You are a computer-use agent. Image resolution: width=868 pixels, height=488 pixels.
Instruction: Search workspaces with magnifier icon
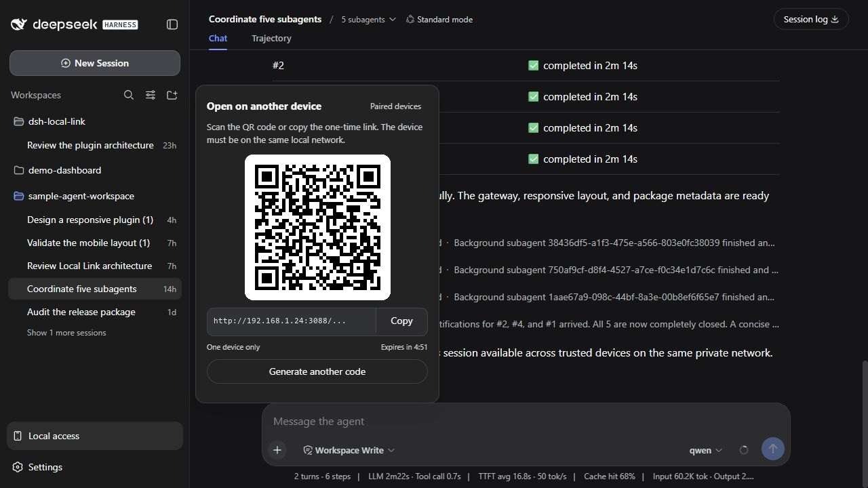point(129,95)
